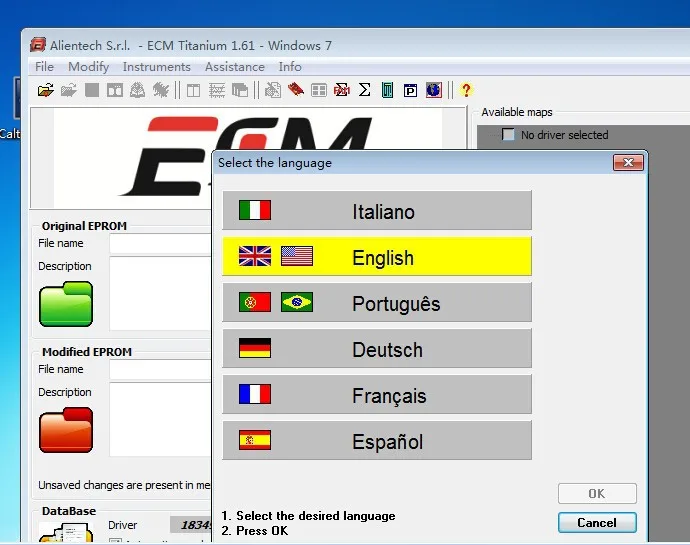Cancel the language selection dialog

click(597, 523)
